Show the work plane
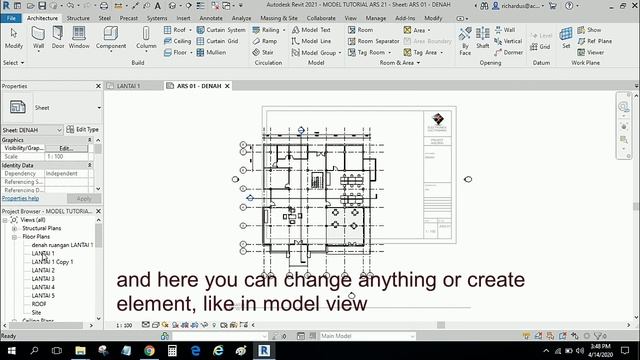Viewport: 640px width, 360px height. point(589,30)
